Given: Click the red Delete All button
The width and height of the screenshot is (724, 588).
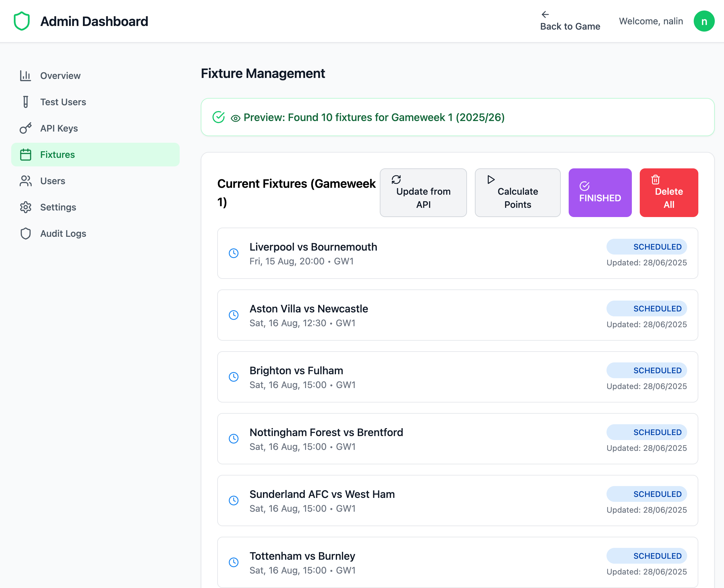Looking at the screenshot, I should [668, 192].
